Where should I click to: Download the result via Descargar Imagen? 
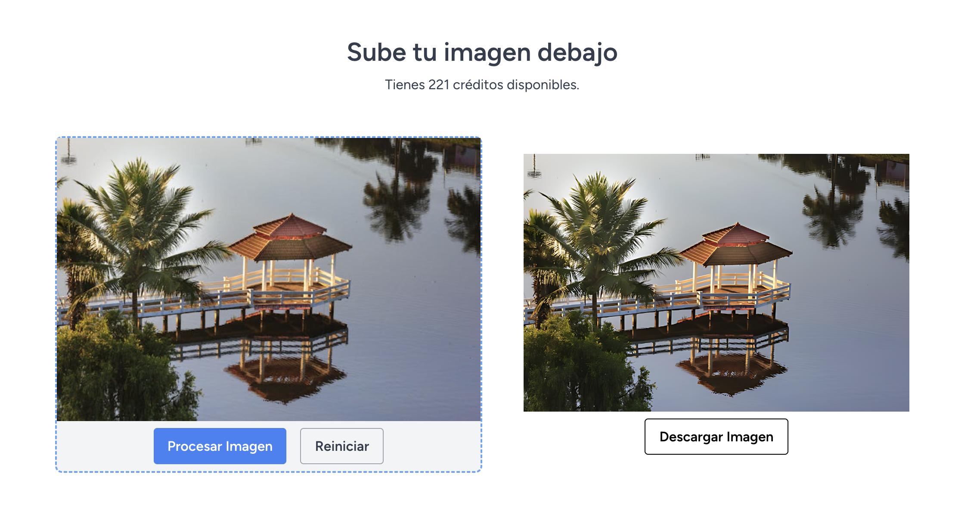point(716,437)
